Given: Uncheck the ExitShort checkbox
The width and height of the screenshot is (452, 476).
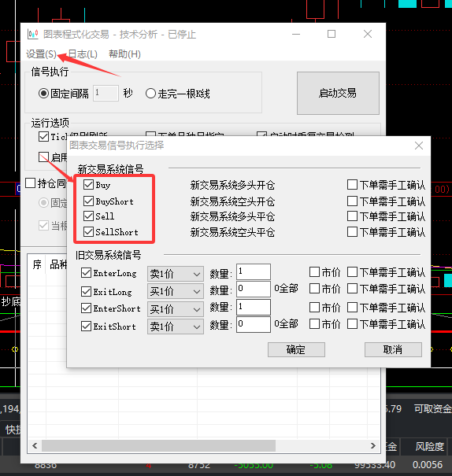Looking at the screenshot, I should [x=87, y=327].
